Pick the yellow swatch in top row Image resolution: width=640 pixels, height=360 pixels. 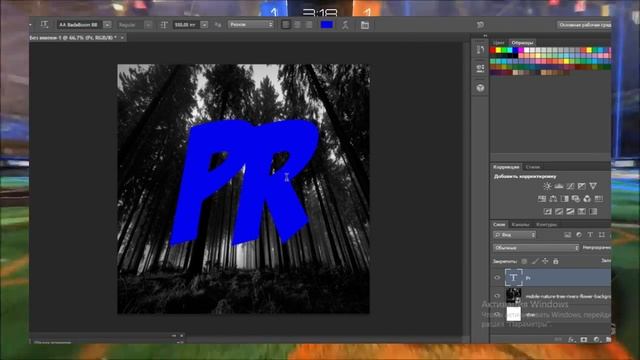(498, 50)
